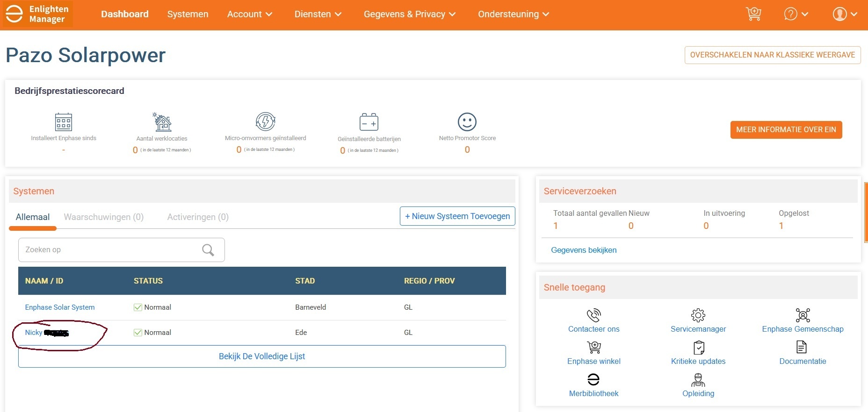Click the Documentatie document icon
Viewport: 868px width, 412px height.
802,347
